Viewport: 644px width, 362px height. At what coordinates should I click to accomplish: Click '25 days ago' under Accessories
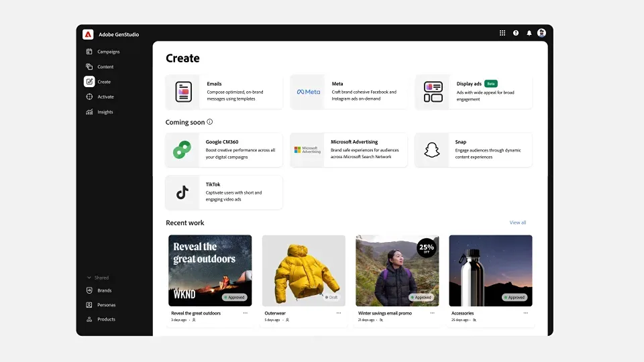pyautogui.click(x=460, y=320)
